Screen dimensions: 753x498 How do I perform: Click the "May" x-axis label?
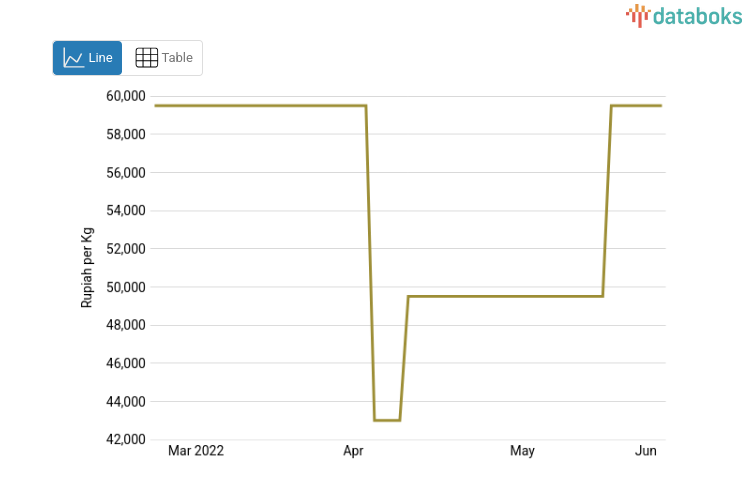pyautogui.click(x=522, y=451)
